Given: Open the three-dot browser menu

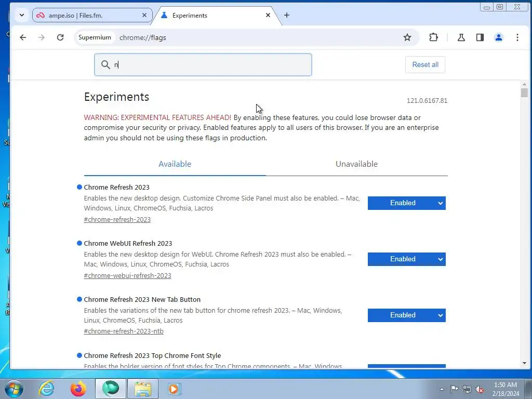Looking at the screenshot, I should [x=517, y=37].
